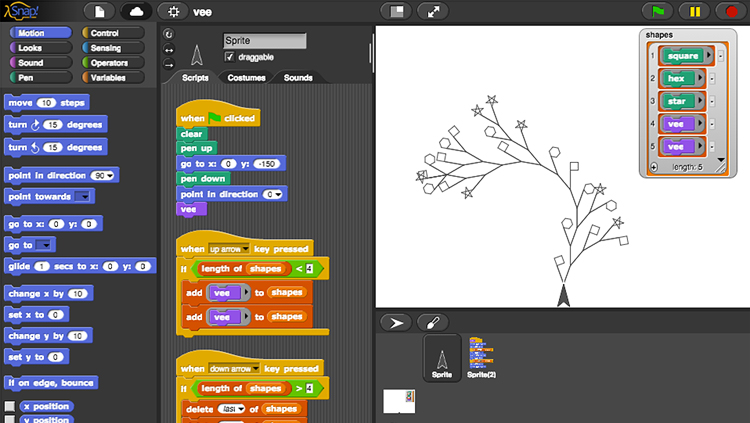Viewport: 750px width, 423px height.
Task: Click the project name 'vee'
Action: pos(202,12)
